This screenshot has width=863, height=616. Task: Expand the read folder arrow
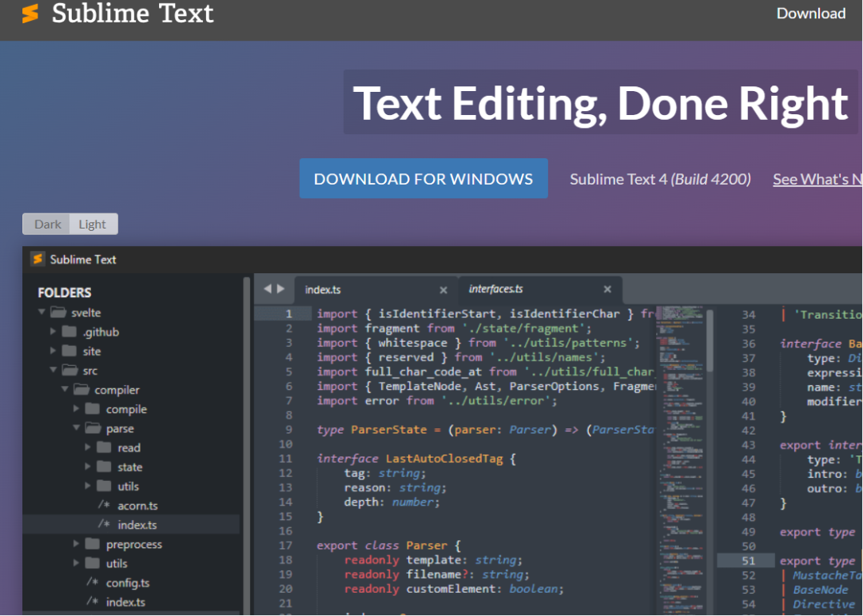point(88,447)
